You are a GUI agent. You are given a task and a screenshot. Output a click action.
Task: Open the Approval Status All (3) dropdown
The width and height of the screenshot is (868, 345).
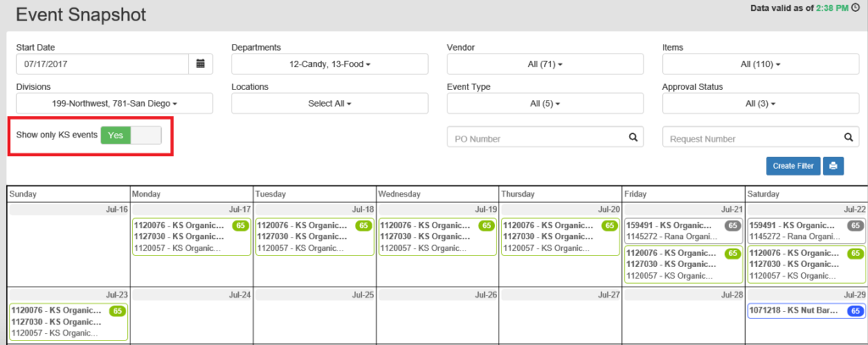760,103
